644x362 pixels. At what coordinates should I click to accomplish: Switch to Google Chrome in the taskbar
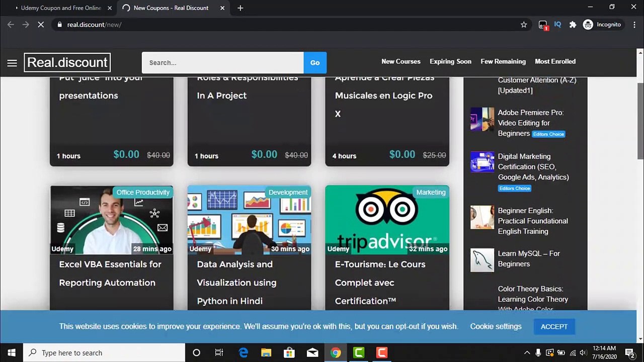[336, 352]
